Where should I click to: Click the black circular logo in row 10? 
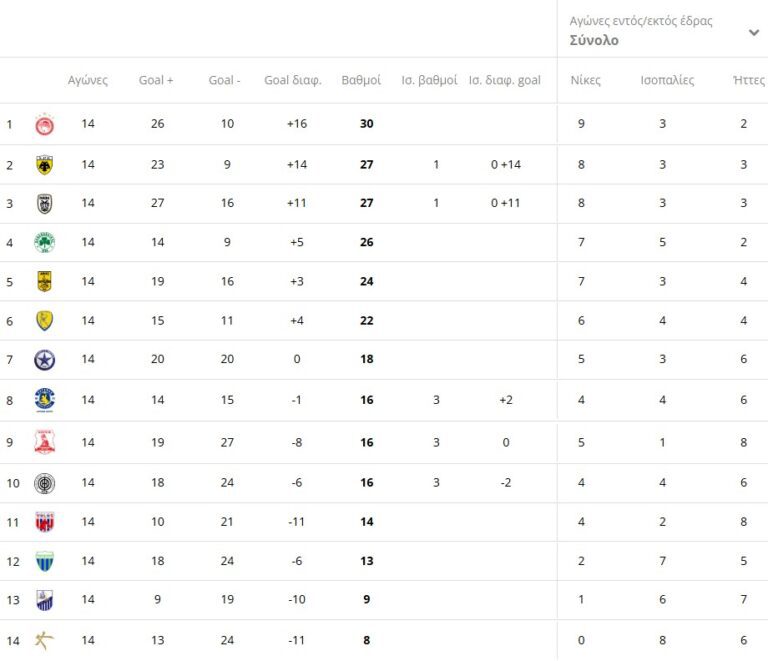pyautogui.click(x=45, y=483)
